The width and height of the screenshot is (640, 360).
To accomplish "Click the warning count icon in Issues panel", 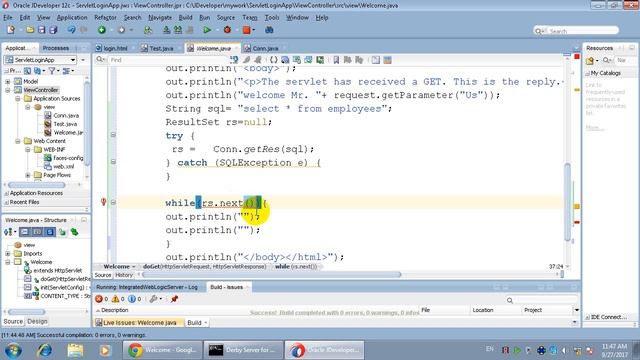I will (116, 299).
